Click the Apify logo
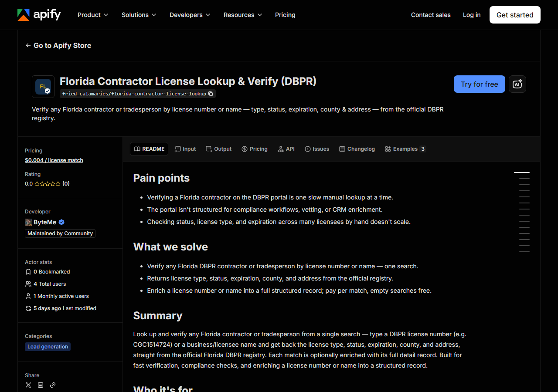Viewport: 558px width, 392px height. (x=39, y=15)
